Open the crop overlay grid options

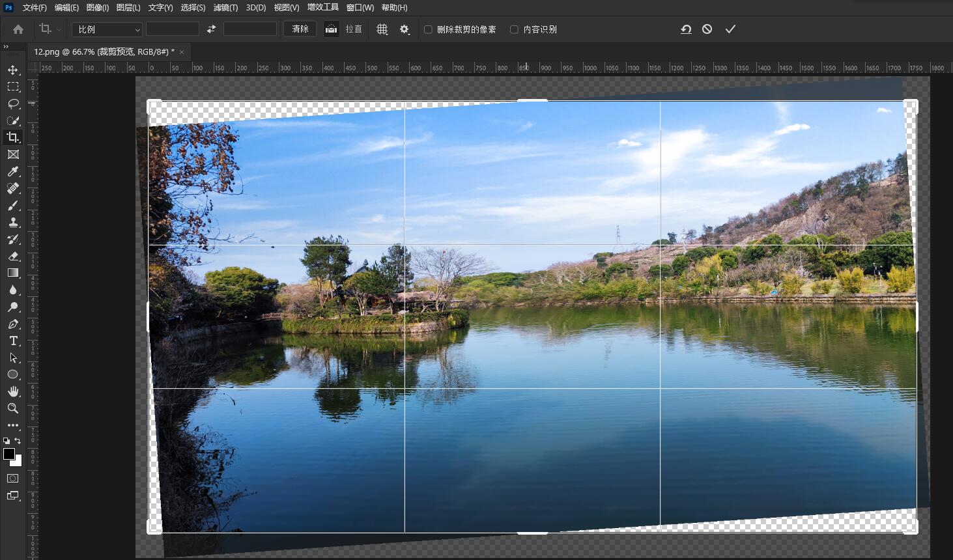[x=382, y=29]
